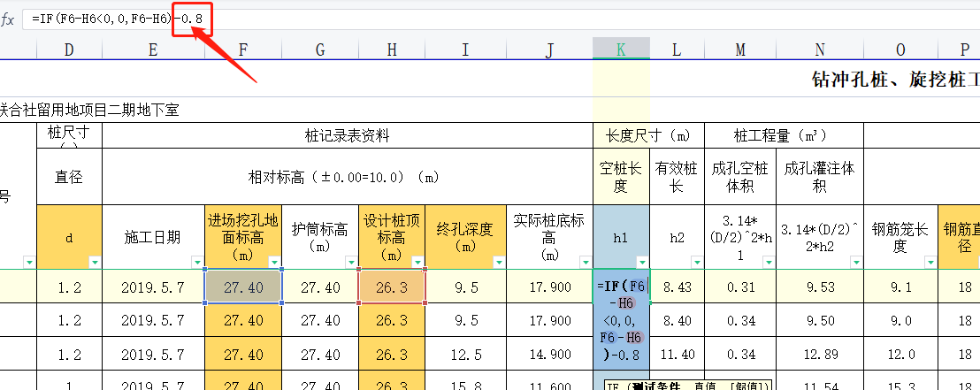Select the cell with value 8.43
This screenshot has width=980, height=390.
click(x=677, y=287)
